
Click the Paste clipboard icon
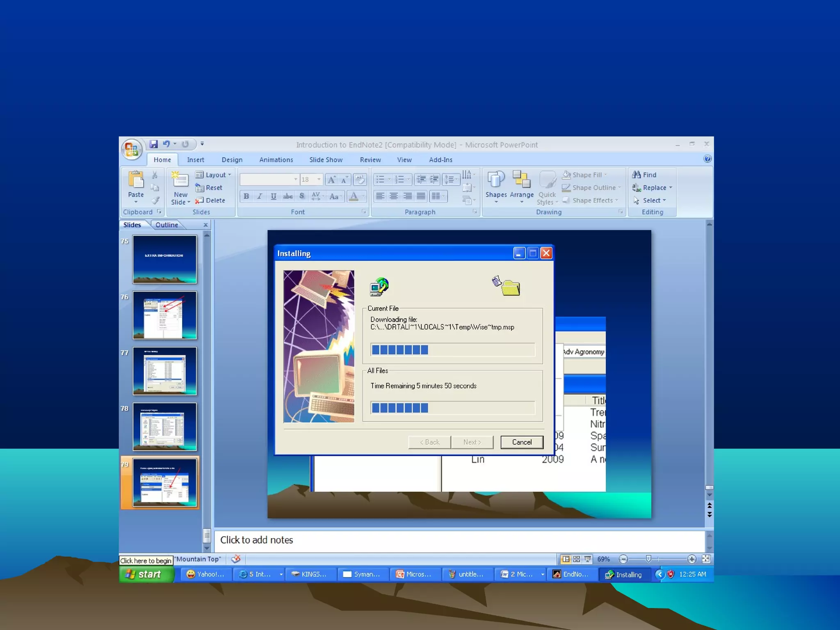point(136,180)
